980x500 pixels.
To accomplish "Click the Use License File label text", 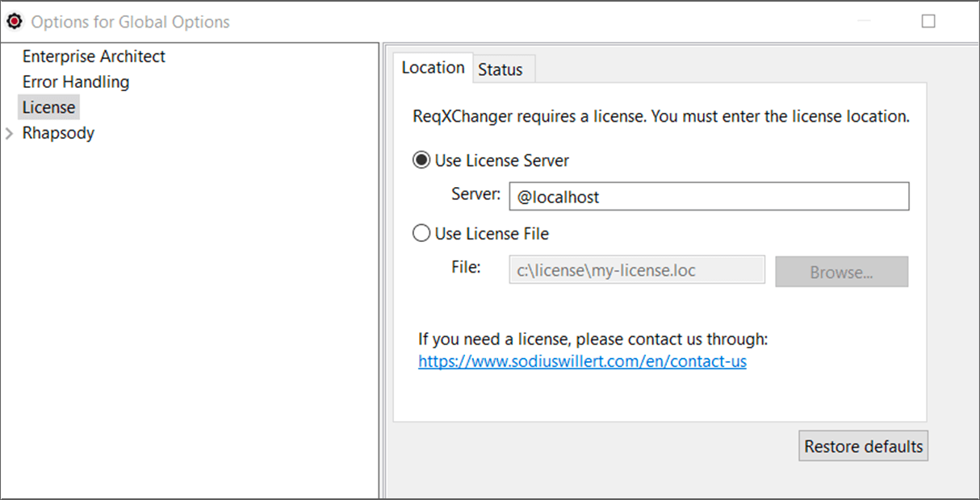I will pos(492,233).
